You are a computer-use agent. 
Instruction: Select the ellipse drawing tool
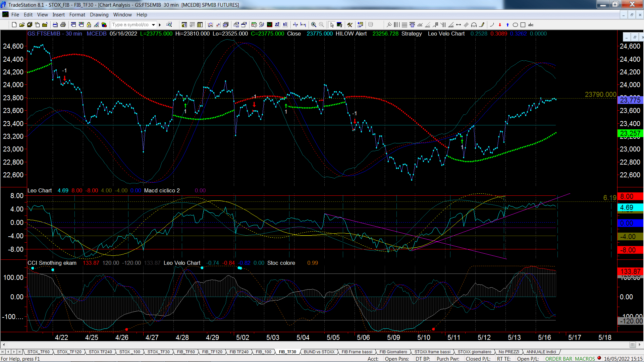(515, 25)
